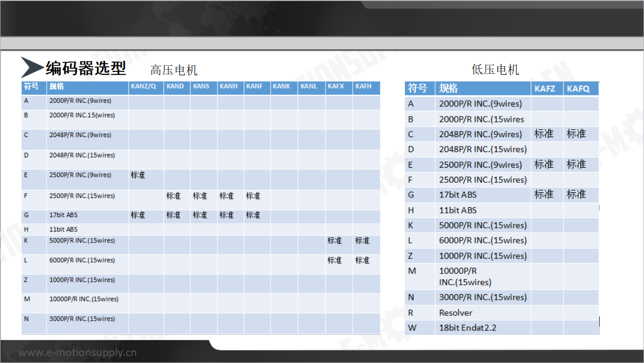This screenshot has width=644, height=363.
Task: Click 11bit ABS in the 高压电机 table
Action: pyautogui.click(x=63, y=229)
